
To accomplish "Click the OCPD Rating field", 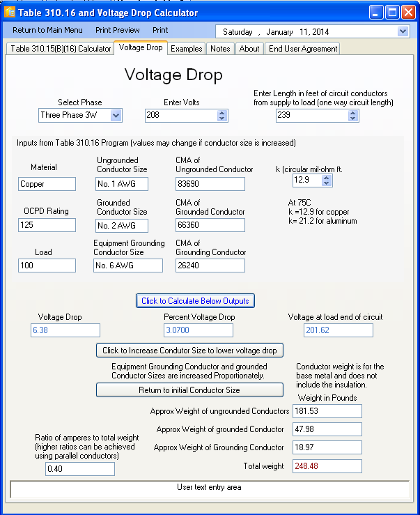I will coord(47,225).
